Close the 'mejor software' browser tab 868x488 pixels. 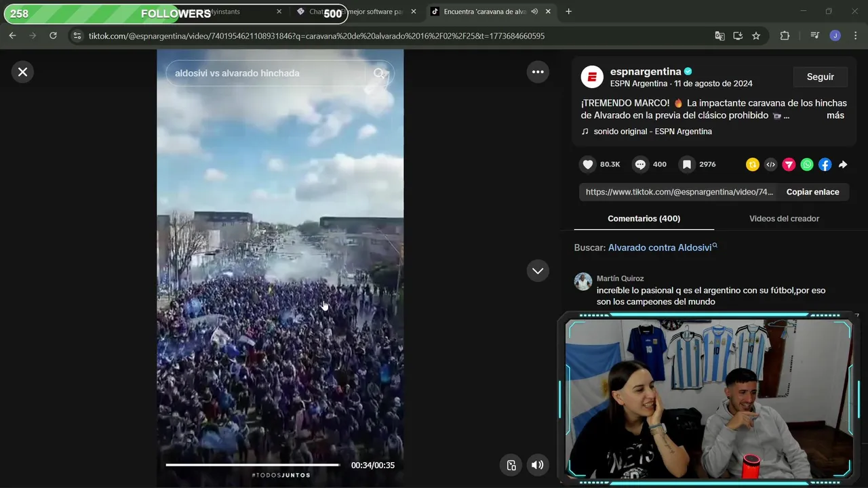coord(414,12)
